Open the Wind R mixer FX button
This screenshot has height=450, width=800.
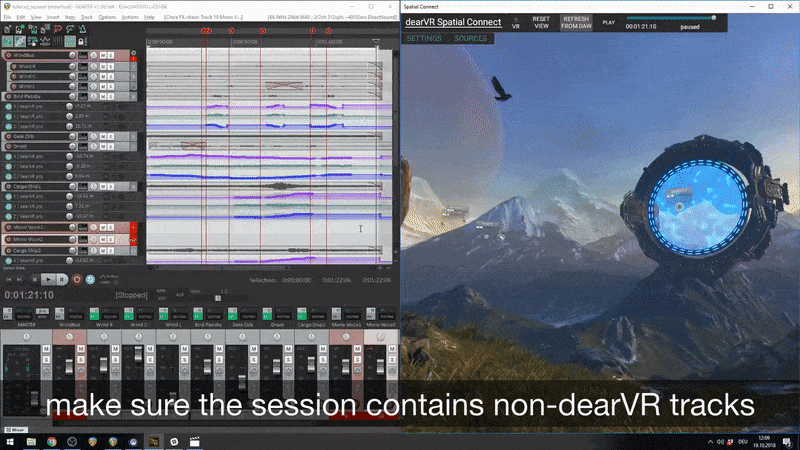click(94, 313)
